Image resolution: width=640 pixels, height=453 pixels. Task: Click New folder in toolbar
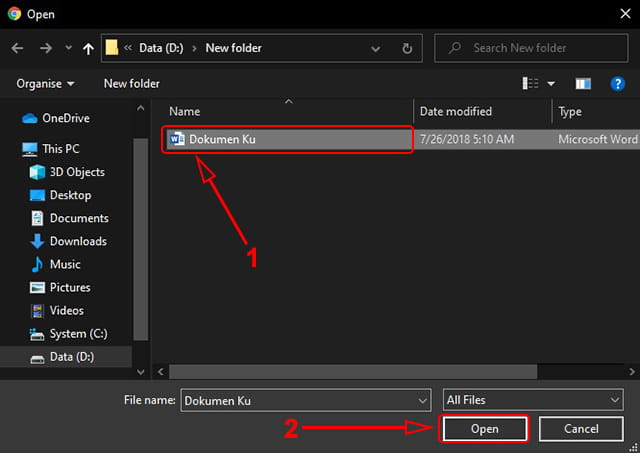tap(131, 84)
